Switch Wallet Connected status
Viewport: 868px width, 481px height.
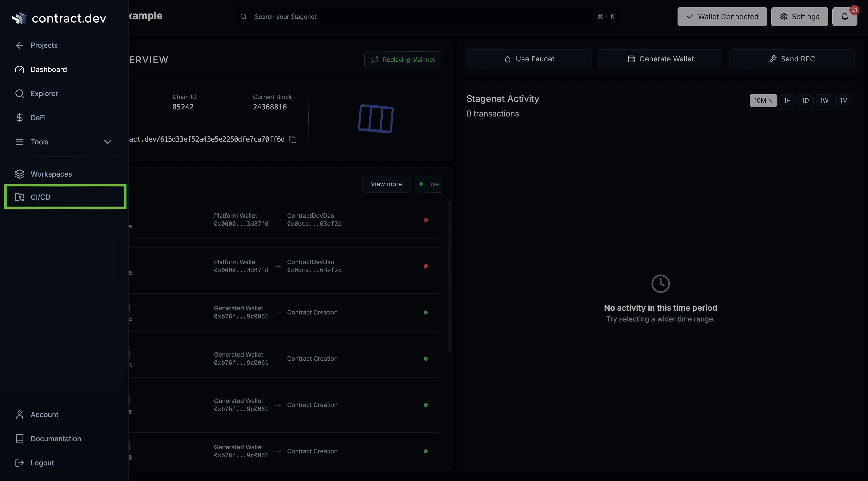[x=722, y=16]
